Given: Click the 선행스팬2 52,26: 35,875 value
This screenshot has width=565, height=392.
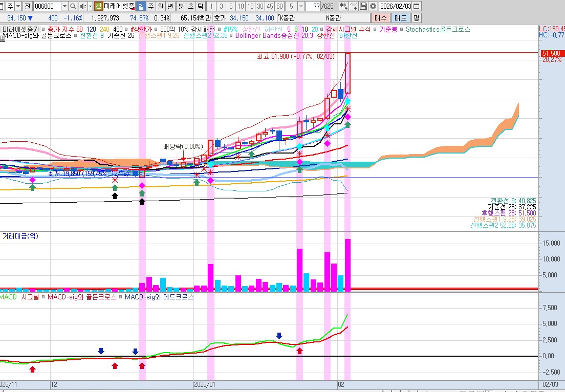Looking at the screenshot, I should point(503,226).
